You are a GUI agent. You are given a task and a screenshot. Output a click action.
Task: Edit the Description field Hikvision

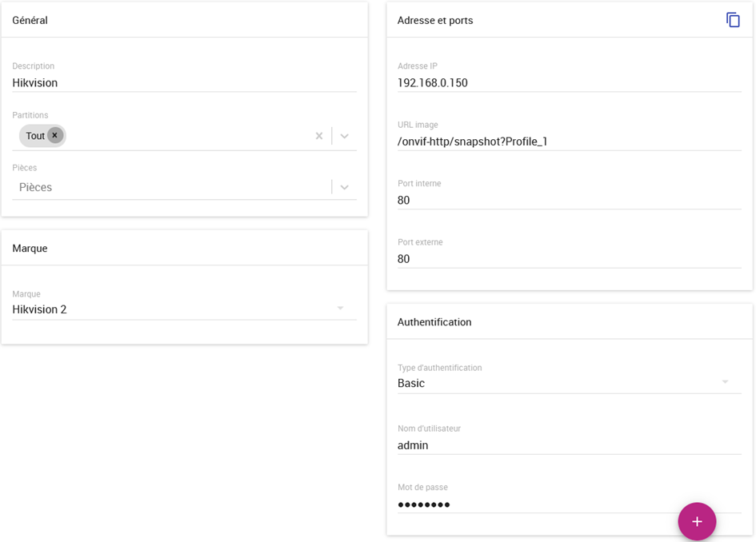point(184,83)
